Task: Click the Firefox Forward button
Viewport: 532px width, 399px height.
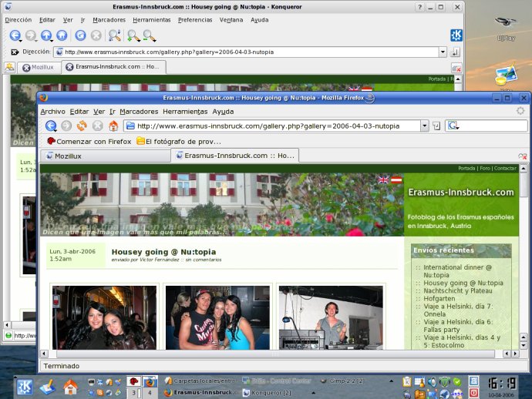Action: coord(66,126)
